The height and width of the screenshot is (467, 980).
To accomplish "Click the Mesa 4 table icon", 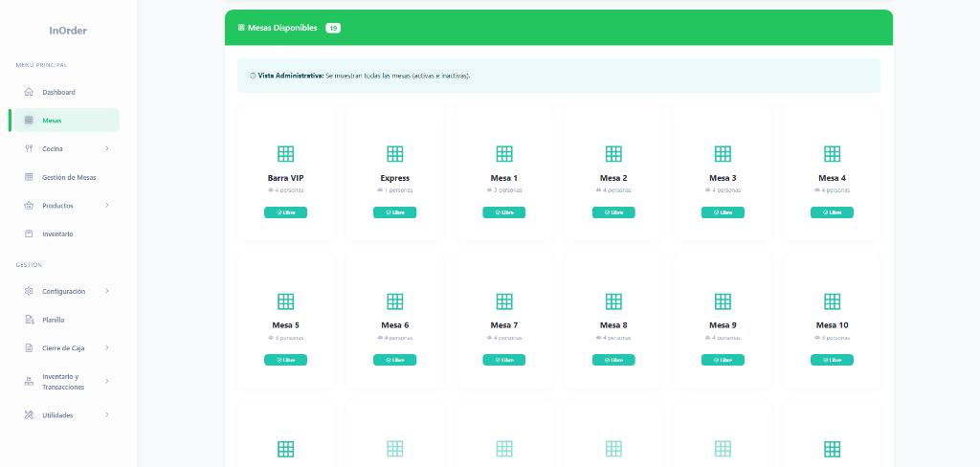I will (x=832, y=154).
